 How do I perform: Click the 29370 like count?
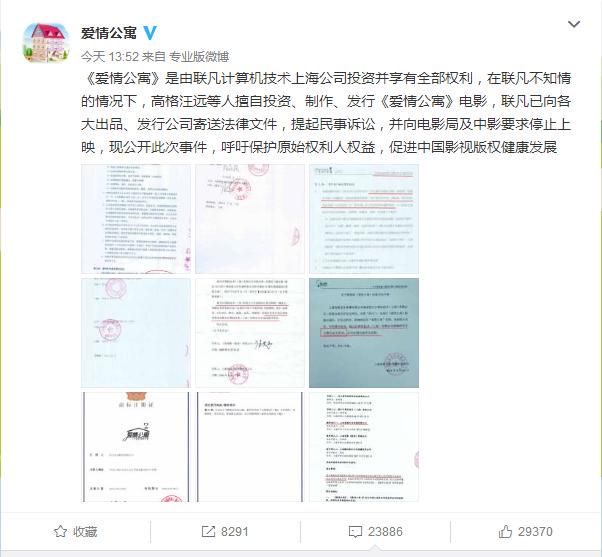535,532
